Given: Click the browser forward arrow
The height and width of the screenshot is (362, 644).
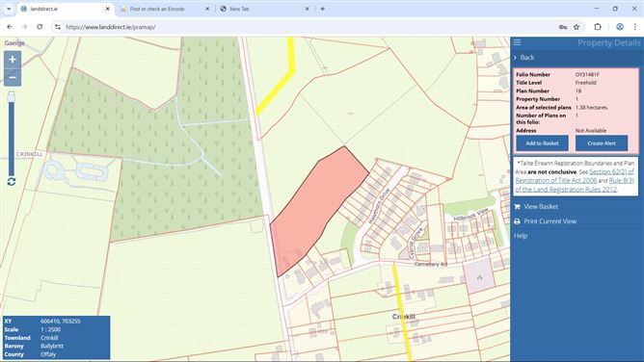Looking at the screenshot, I should tap(24, 27).
